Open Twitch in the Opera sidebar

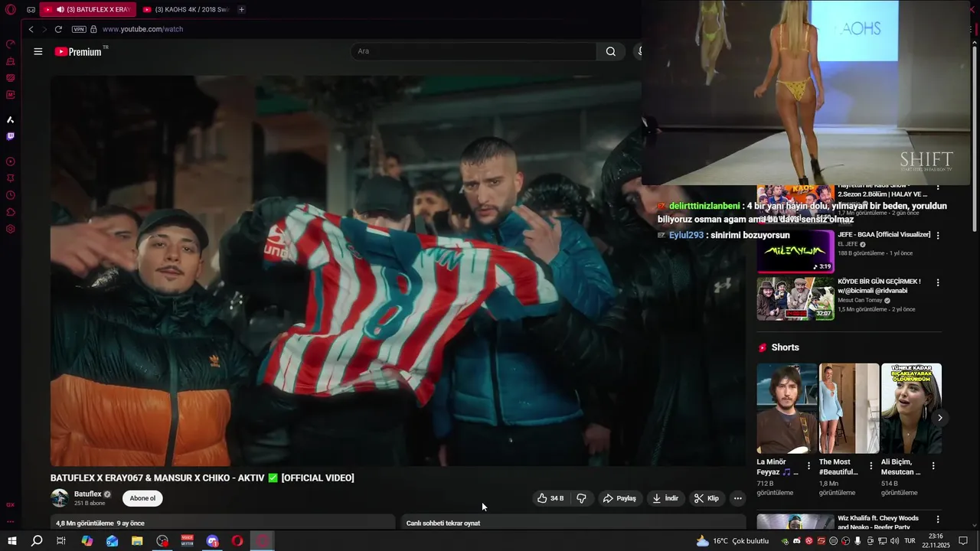(11, 136)
